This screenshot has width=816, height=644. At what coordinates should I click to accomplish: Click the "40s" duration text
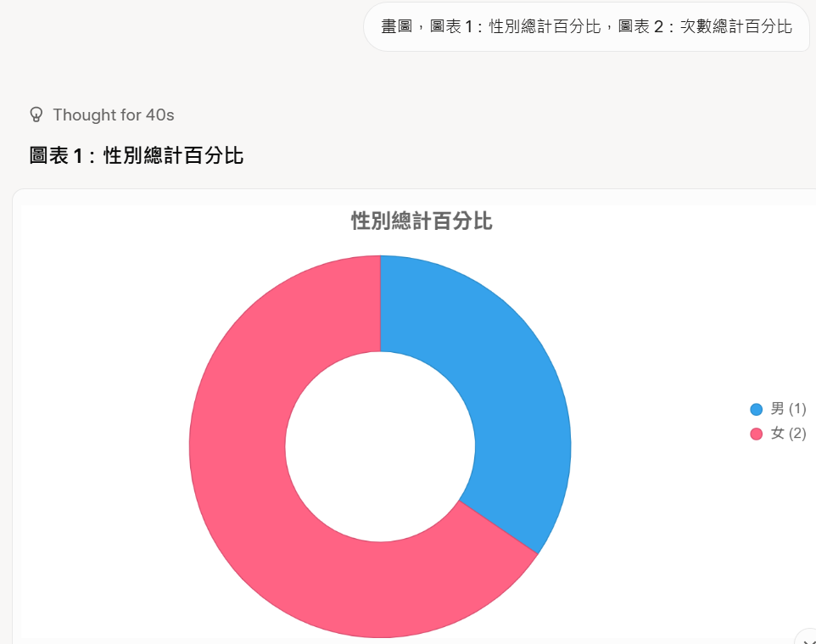coord(159,115)
